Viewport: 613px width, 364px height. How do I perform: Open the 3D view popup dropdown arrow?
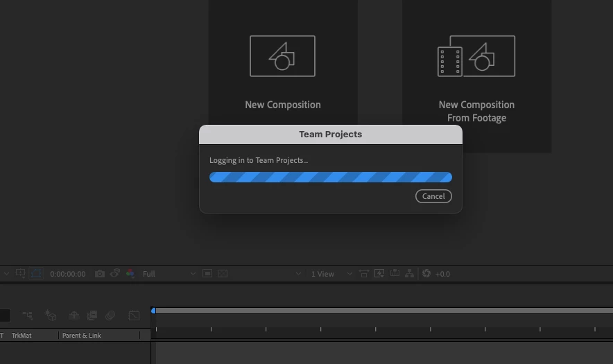[x=298, y=274]
